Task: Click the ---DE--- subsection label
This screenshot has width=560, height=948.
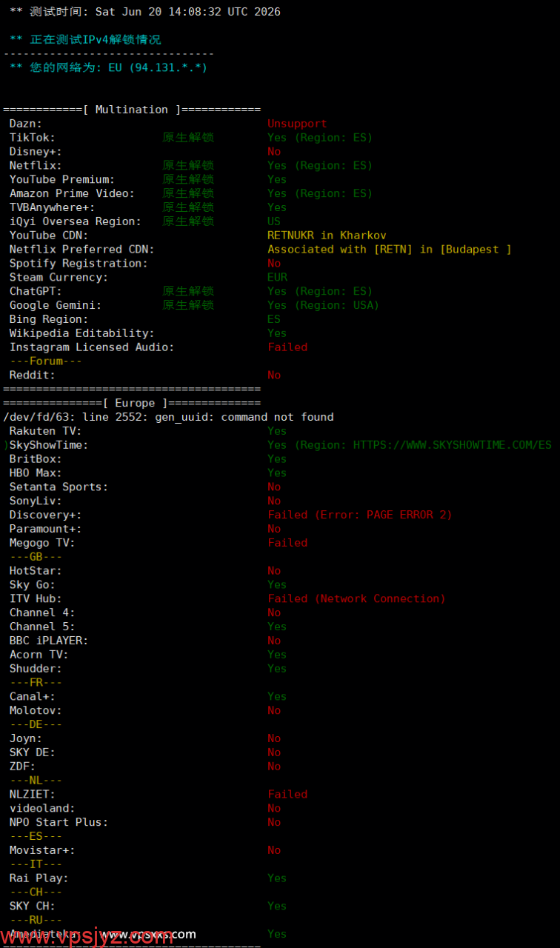Action: coord(36,724)
